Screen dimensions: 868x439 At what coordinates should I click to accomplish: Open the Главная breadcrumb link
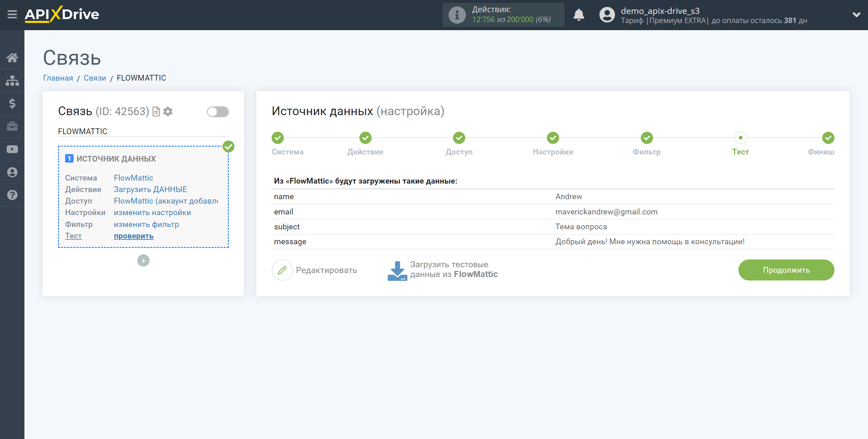point(58,78)
